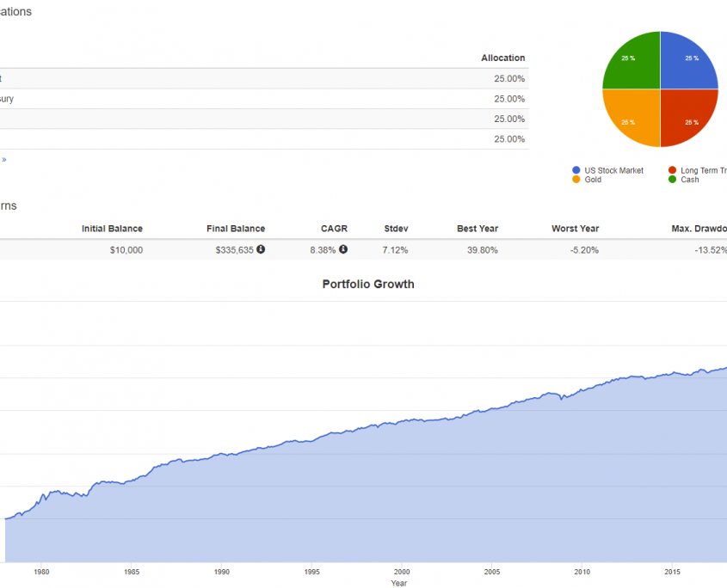Click the Final Balance column header
The image size is (727, 588).
[236, 229]
